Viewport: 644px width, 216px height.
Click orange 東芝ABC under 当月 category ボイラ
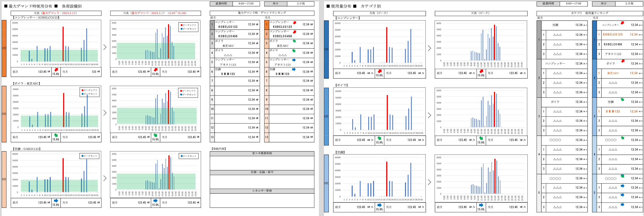[x=613, y=73]
